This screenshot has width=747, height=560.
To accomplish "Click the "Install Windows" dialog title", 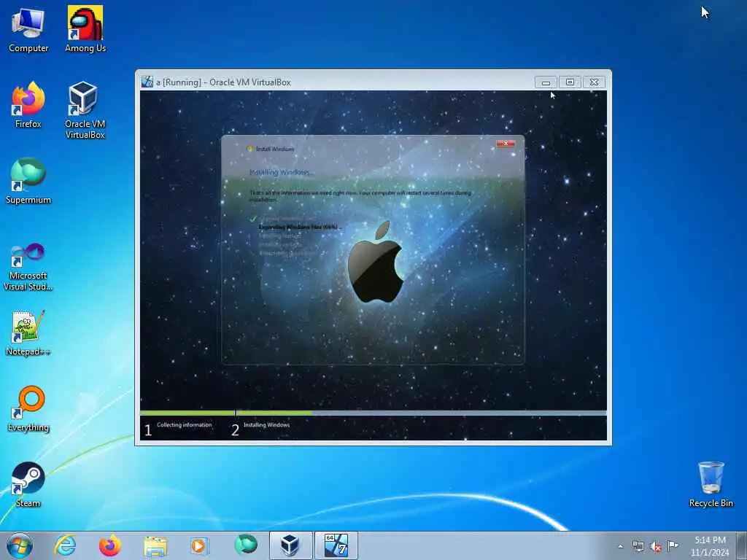I will [275, 149].
